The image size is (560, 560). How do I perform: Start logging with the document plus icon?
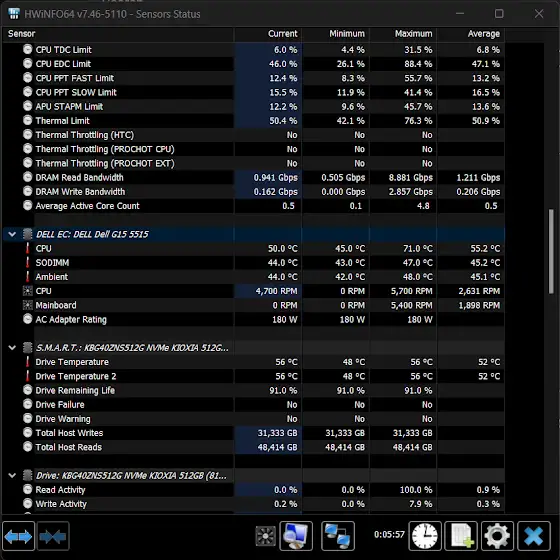click(461, 536)
